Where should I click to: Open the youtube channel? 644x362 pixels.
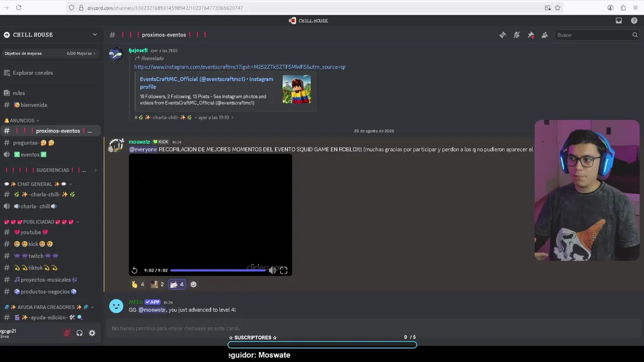[x=31, y=232]
